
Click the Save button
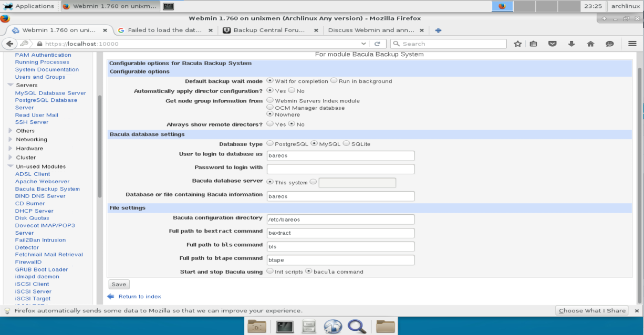[x=119, y=284]
